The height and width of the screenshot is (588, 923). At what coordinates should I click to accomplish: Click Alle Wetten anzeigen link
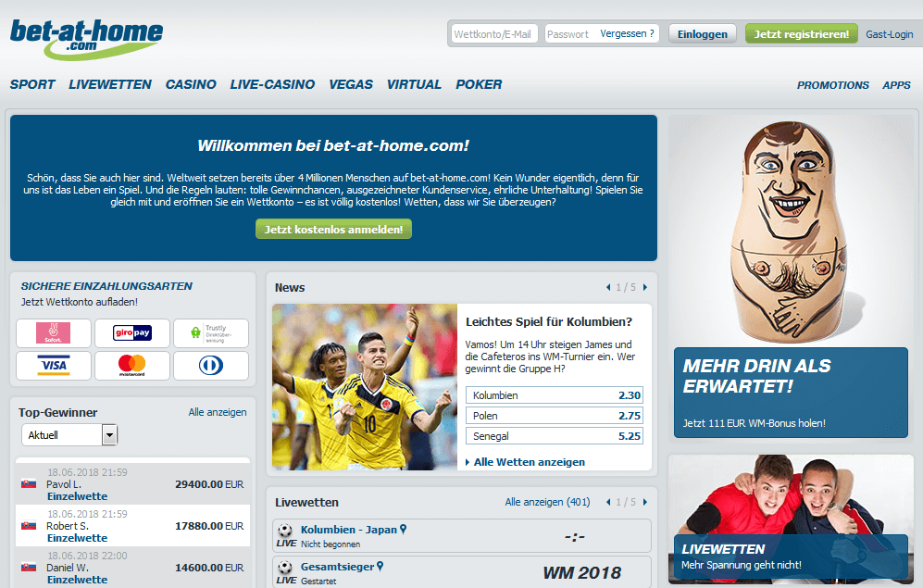coord(530,462)
